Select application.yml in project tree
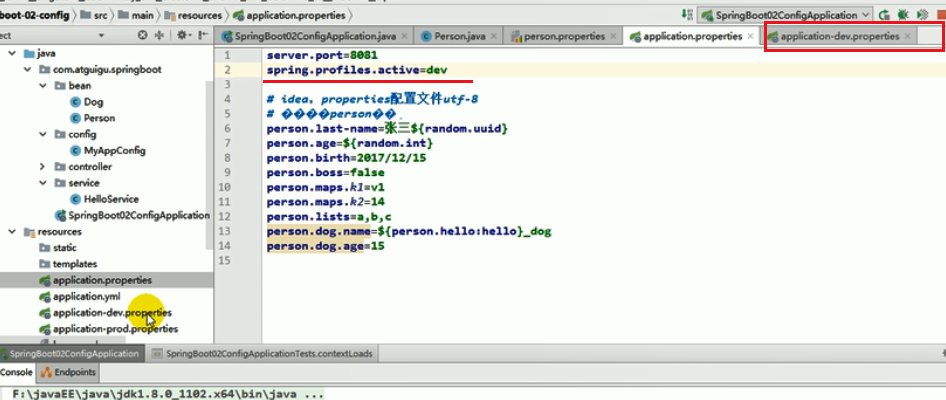Image resolution: width=946 pixels, height=400 pixels. coord(86,296)
